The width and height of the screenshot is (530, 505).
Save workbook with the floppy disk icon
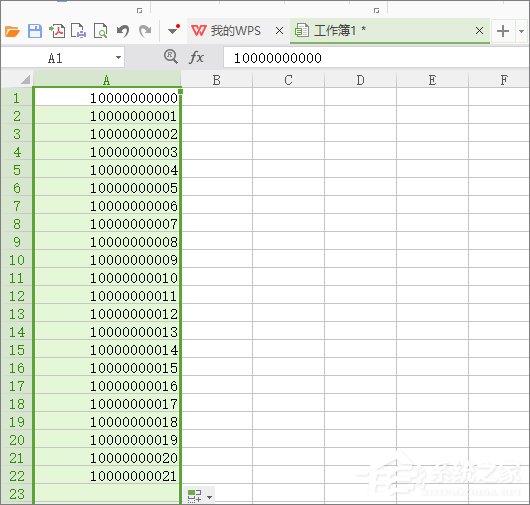tap(34, 31)
